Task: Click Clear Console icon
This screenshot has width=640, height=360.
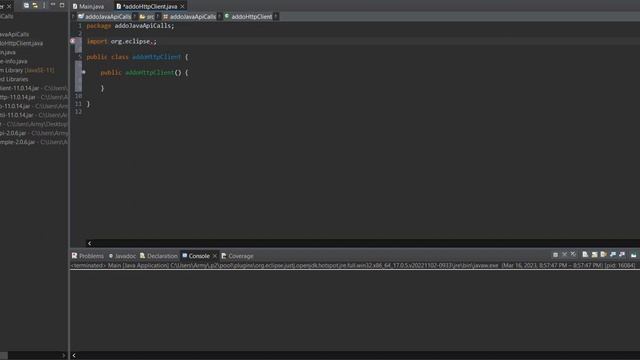Action: tap(585, 255)
